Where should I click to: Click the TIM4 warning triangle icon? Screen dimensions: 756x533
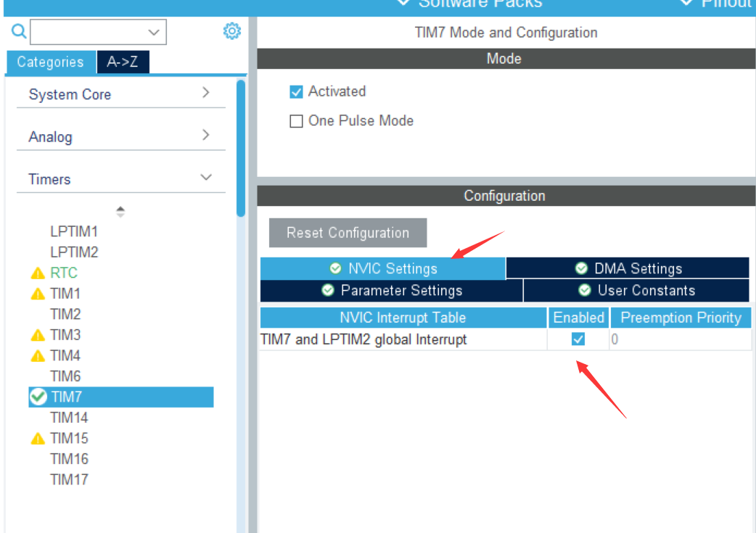38,355
